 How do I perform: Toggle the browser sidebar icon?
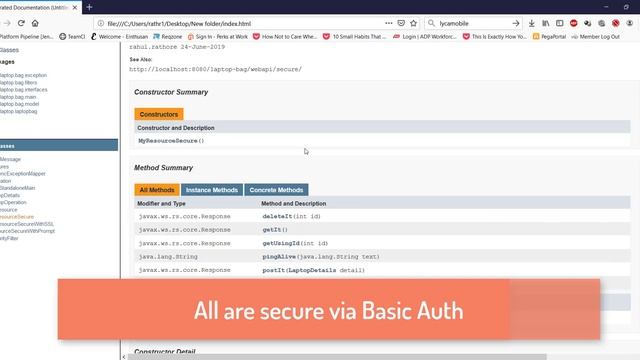560,23
